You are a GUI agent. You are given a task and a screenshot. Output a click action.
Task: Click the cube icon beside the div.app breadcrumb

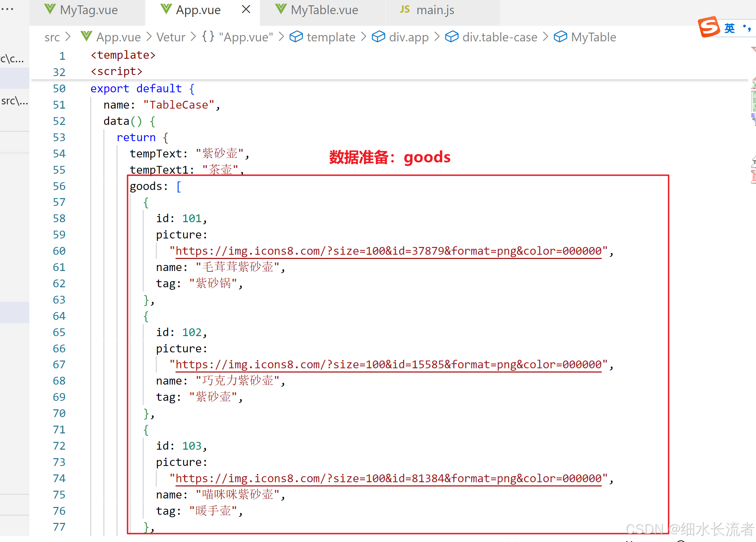pos(378,37)
